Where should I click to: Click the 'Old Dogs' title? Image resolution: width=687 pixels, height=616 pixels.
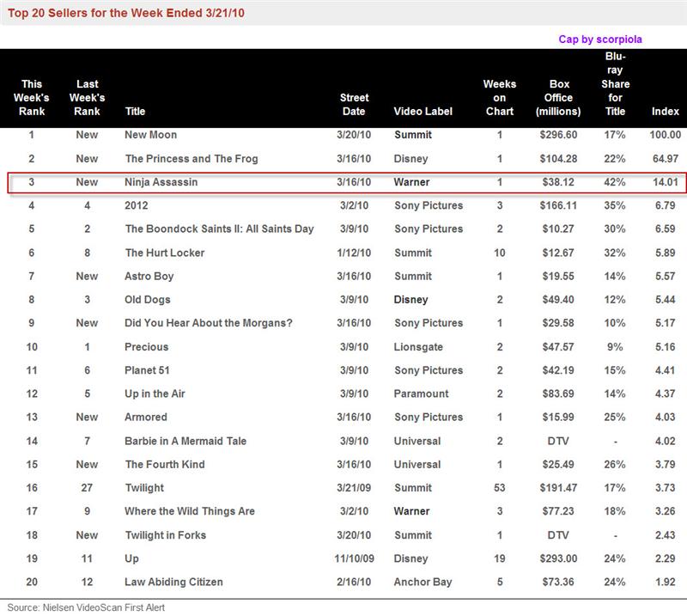tap(147, 300)
